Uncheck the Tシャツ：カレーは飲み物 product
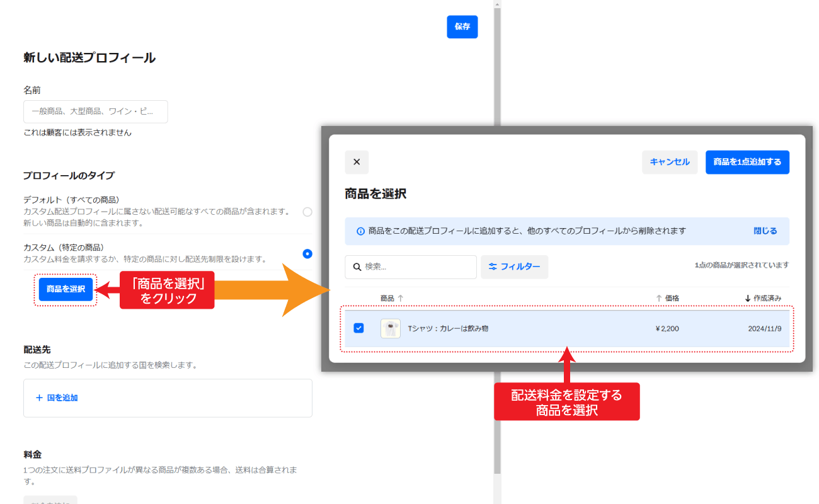819x504 pixels. click(x=358, y=328)
